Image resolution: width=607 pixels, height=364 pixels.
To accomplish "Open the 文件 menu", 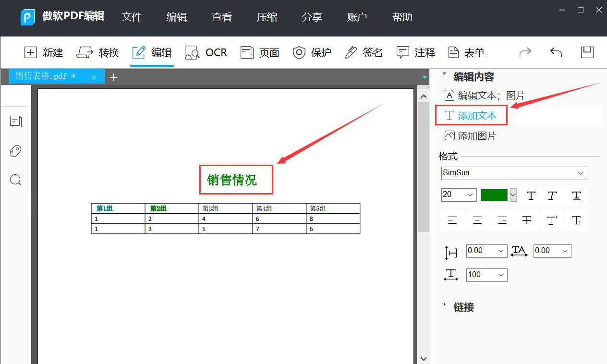I will click(x=131, y=17).
